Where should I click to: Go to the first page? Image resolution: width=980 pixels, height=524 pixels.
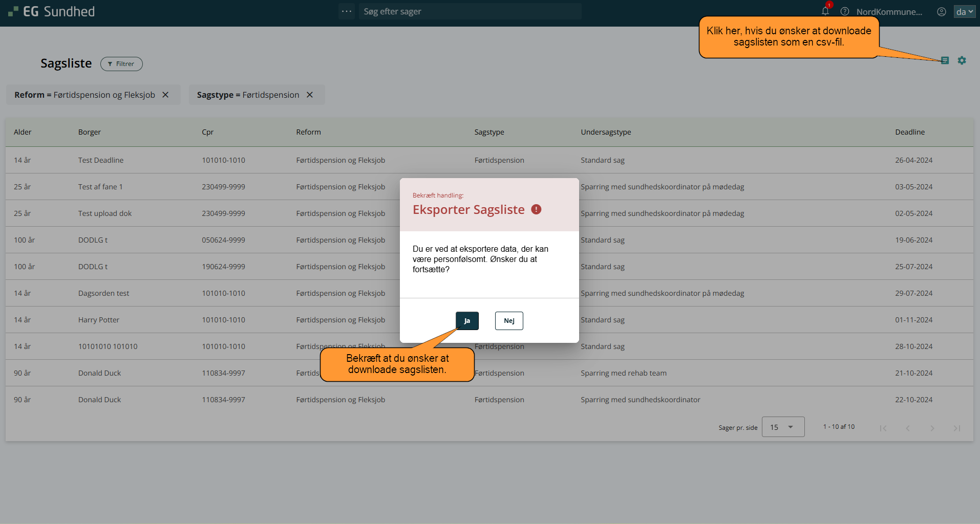[883, 428]
